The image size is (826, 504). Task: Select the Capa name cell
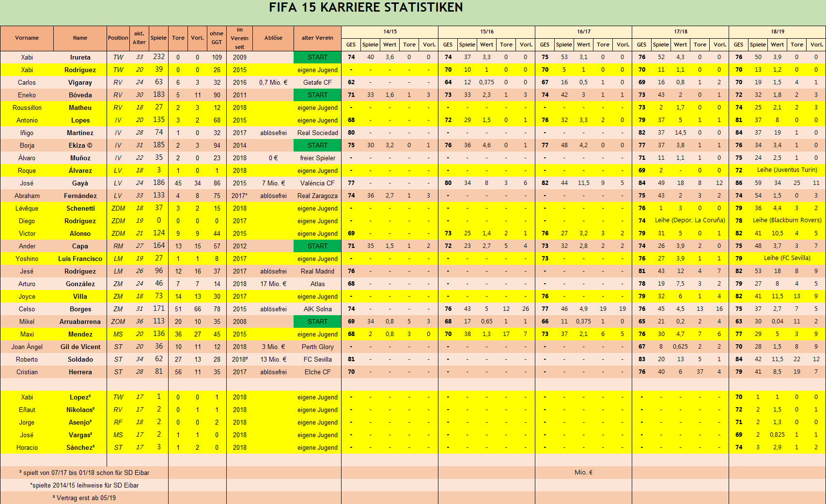(x=80, y=246)
